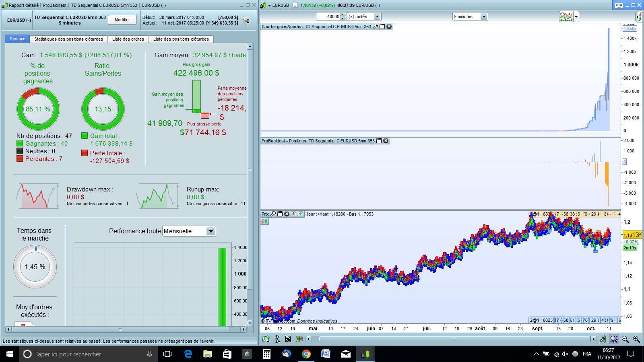The image size is (644, 362).
Task: Click the 13,15 Gains/Pertes ratio donut
Action: (103, 109)
